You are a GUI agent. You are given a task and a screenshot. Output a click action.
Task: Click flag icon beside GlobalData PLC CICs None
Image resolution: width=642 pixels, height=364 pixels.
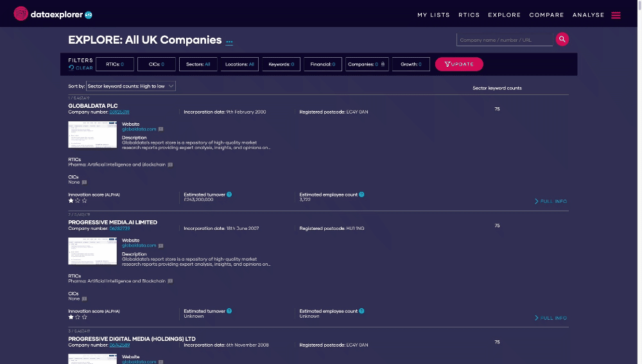tap(84, 182)
